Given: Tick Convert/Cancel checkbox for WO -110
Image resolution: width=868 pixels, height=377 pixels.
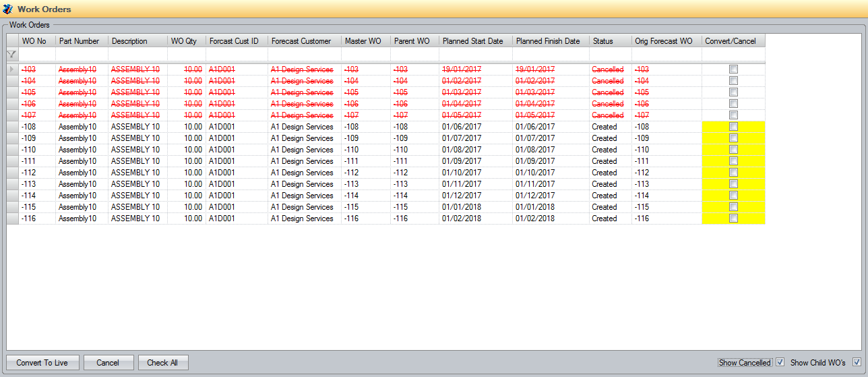Looking at the screenshot, I should pos(733,150).
